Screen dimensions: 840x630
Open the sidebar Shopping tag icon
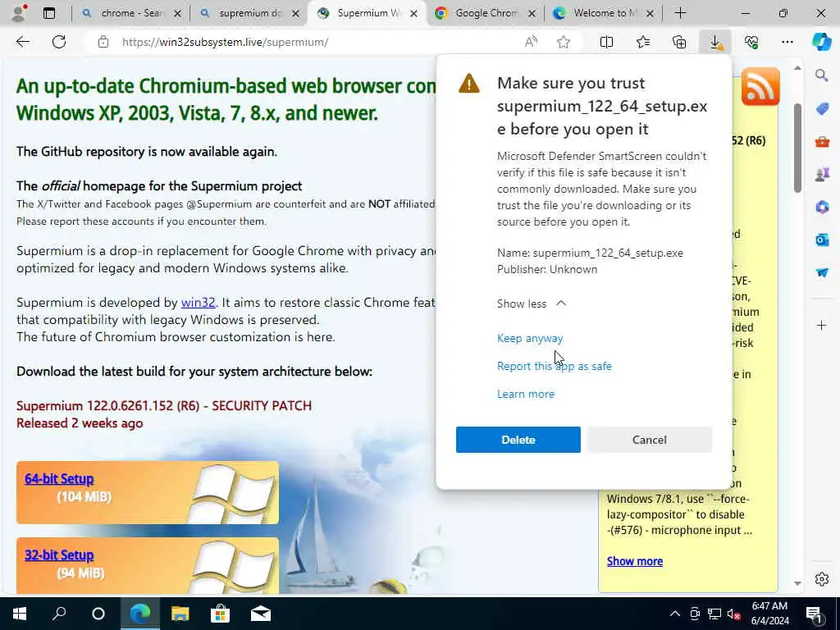[822, 109]
